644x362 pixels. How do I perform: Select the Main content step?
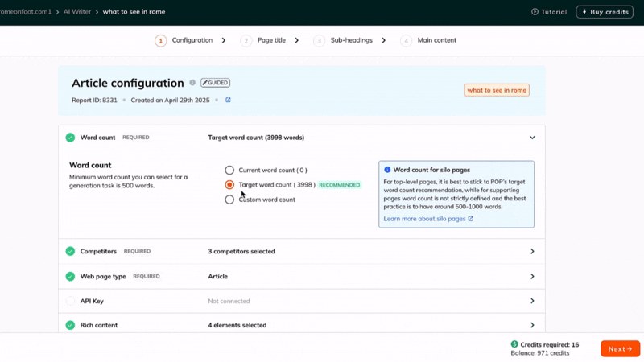pyautogui.click(x=436, y=40)
